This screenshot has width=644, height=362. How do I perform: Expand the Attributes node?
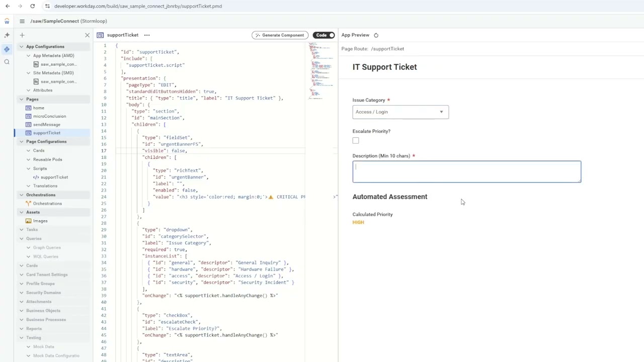(29, 90)
